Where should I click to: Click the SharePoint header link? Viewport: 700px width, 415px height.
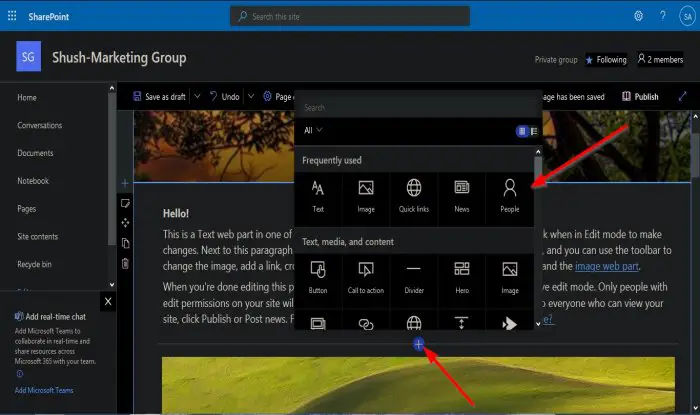coord(49,17)
